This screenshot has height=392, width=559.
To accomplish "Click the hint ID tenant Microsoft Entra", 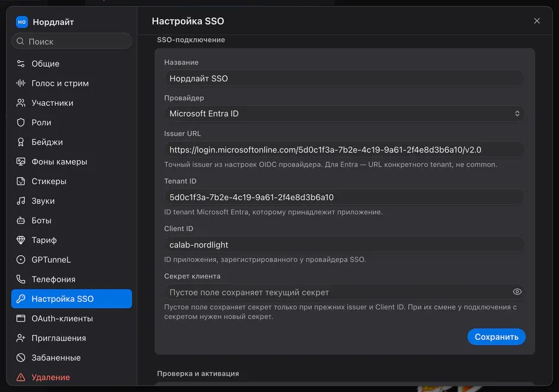I will tap(273, 212).
